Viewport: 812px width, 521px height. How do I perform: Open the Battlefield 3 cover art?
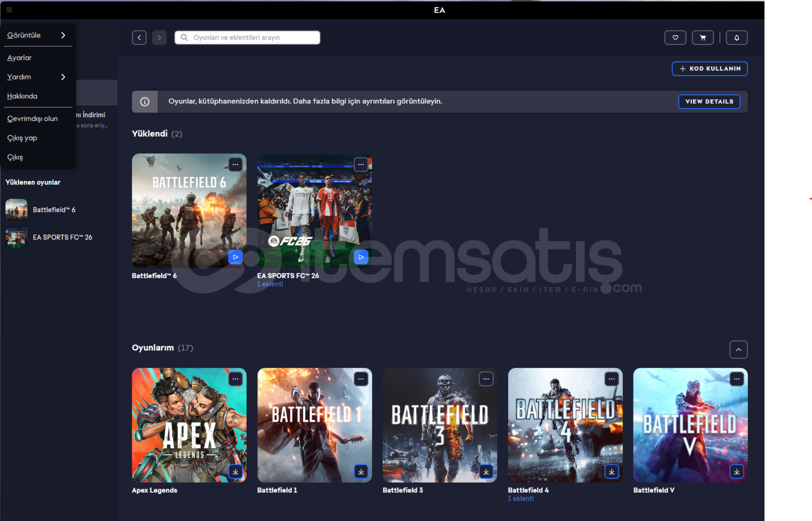[440, 425]
